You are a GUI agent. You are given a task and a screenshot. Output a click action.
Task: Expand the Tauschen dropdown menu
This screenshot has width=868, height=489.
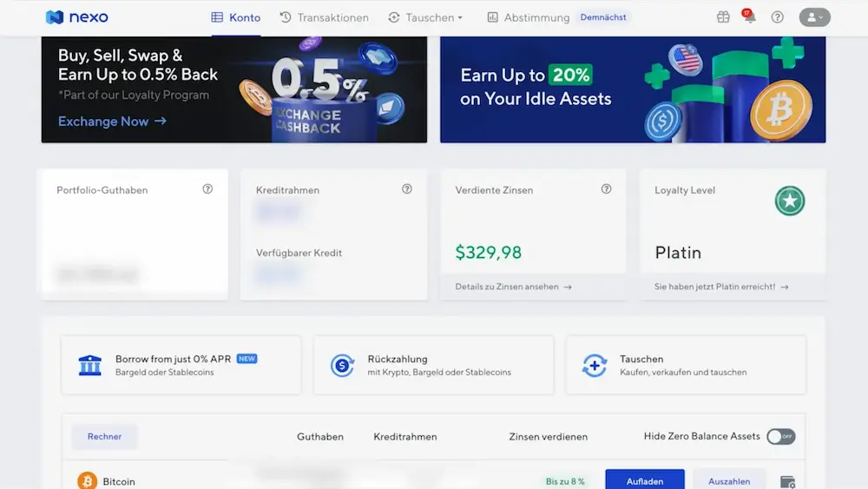[425, 17]
